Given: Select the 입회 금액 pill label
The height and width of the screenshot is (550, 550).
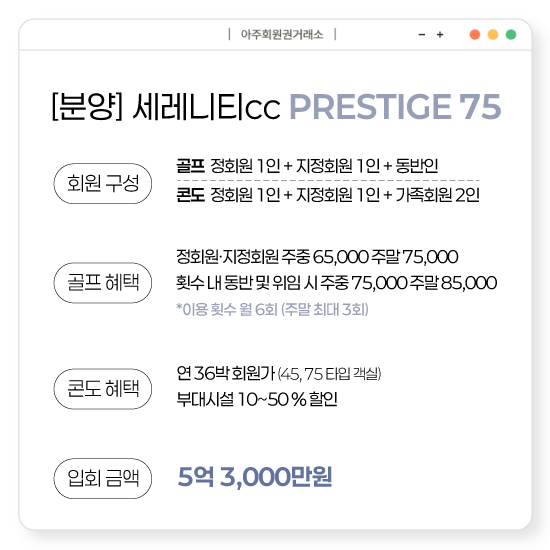Looking at the screenshot, I should pos(103,478).
